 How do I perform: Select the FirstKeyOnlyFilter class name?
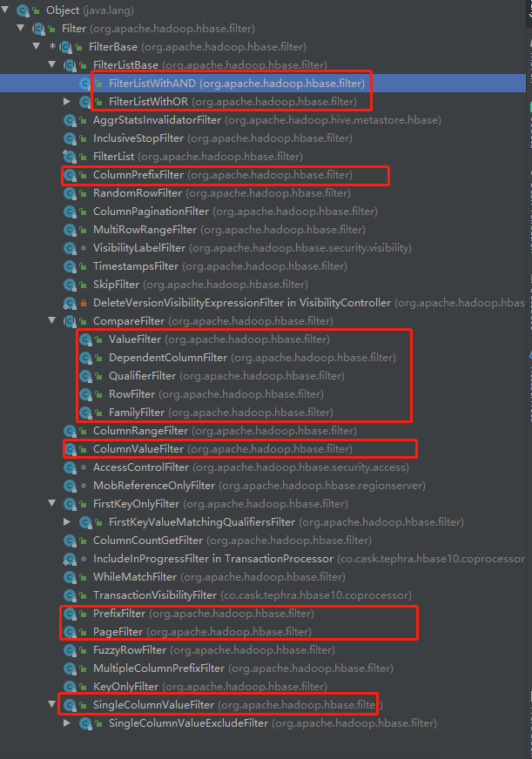136,504
